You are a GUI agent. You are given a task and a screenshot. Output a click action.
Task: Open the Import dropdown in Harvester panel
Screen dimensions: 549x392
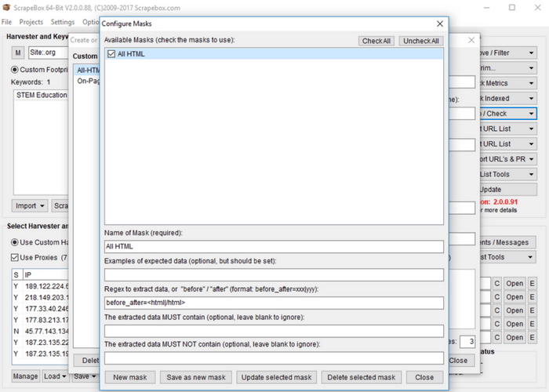point(30,205)
